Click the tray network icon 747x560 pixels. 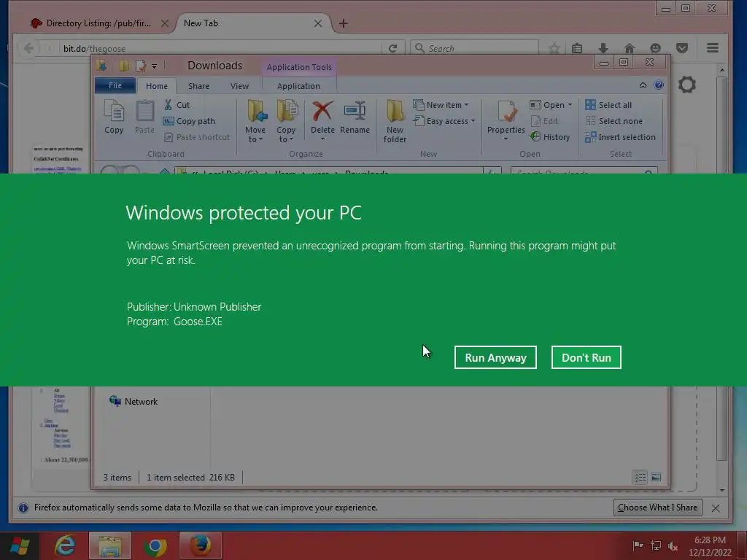[x=656, y=545]
